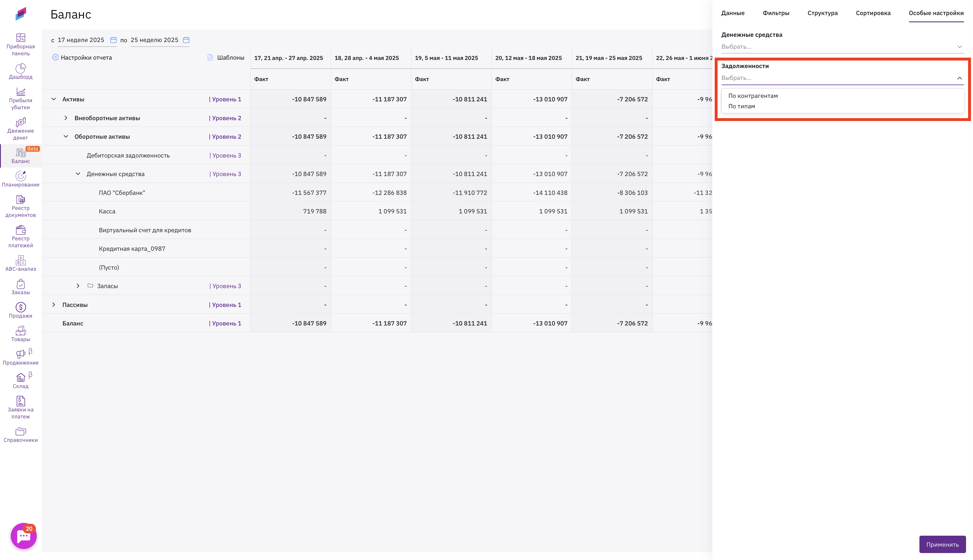The image size is (973, 560).
Task: Open Склад warehouse icon
Action: click(x=21, y=377)
